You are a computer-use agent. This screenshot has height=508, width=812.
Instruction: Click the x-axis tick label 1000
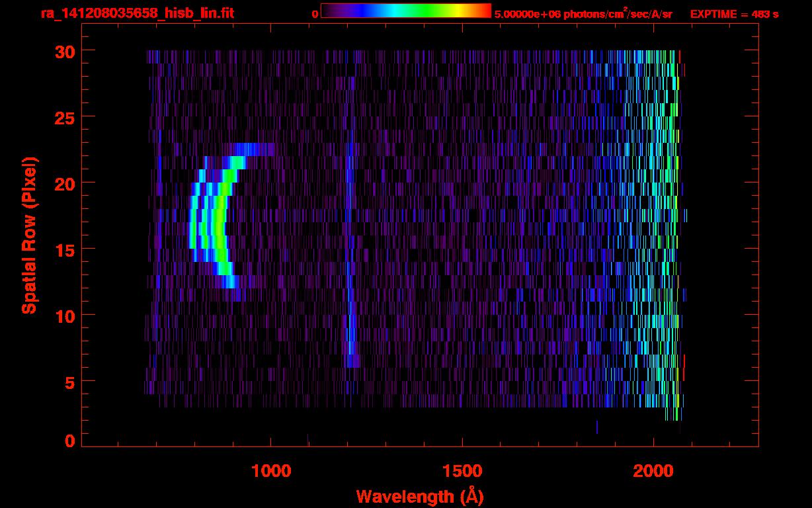point(271,470)
